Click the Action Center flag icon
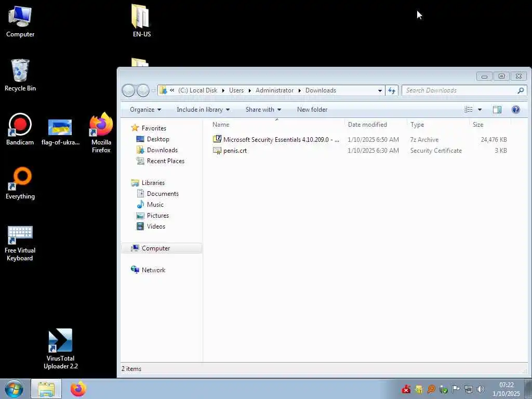The width and height of the screenshot is (532, 399). click(456, 389)
